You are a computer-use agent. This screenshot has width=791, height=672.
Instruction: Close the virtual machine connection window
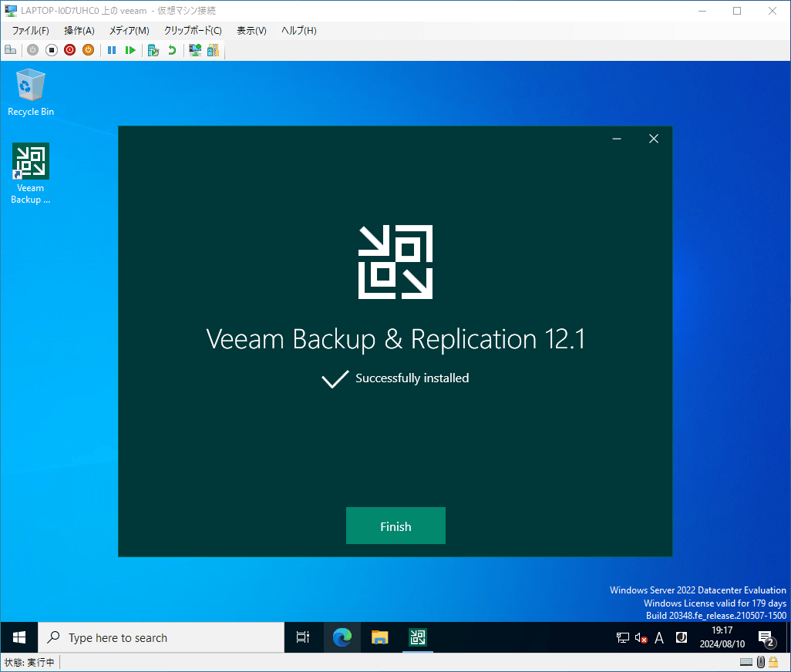tap(772, 11)
